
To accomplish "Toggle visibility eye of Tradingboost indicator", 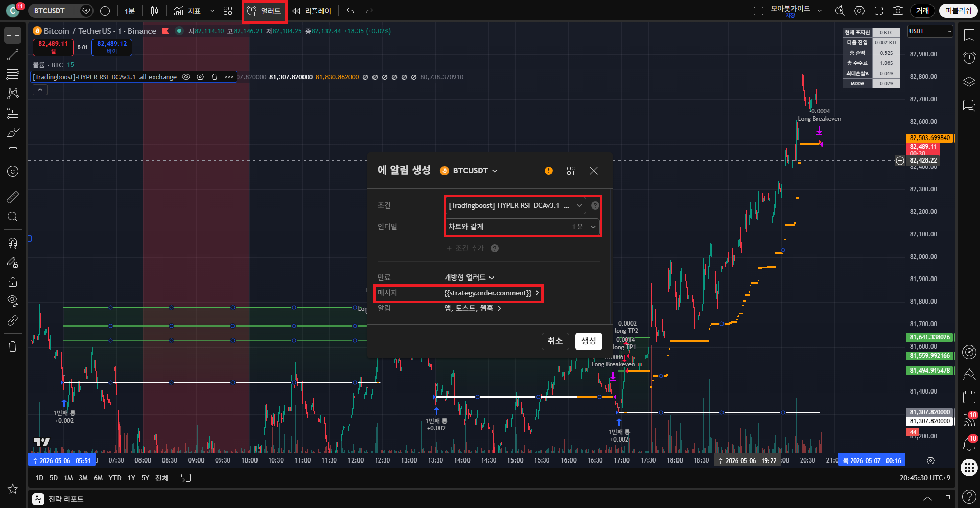I will click(x=186, y=77).
